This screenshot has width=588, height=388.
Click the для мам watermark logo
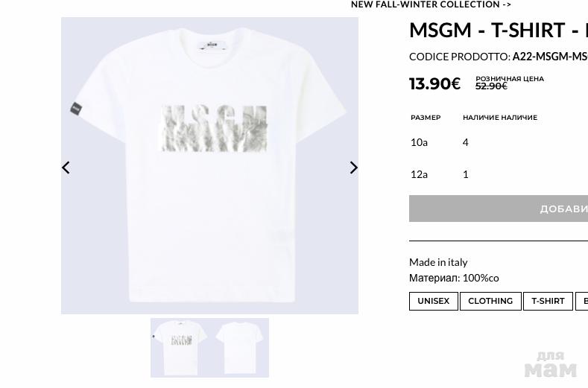pos(551,363)
